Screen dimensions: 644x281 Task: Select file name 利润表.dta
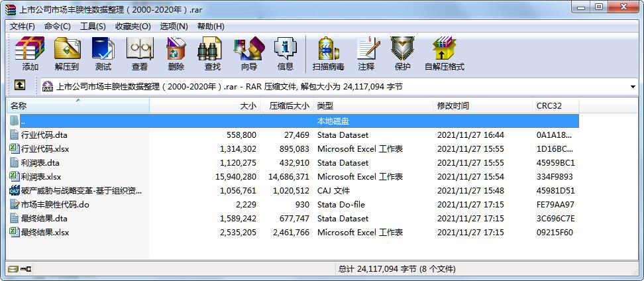pos(40,162)
